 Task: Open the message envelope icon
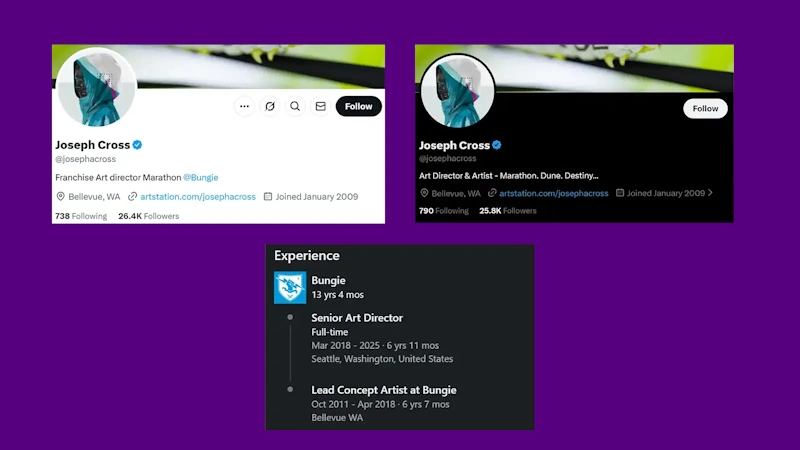coord(320,106)
